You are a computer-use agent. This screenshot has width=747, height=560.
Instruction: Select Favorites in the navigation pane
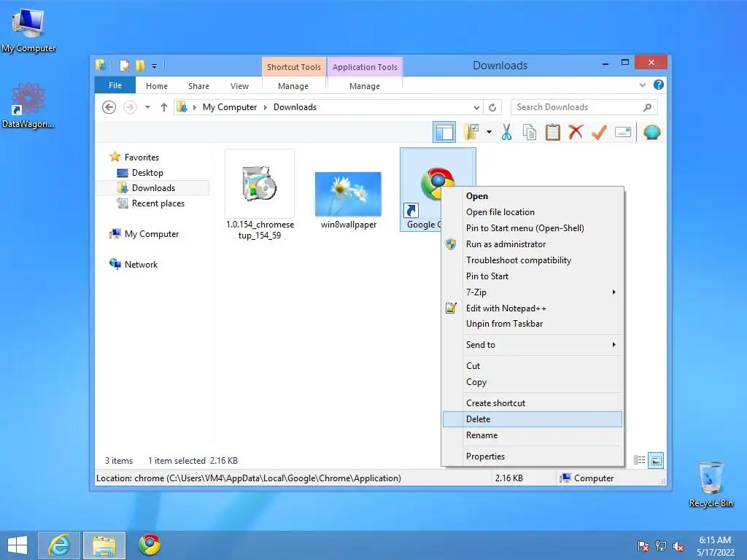pos(142,157)
